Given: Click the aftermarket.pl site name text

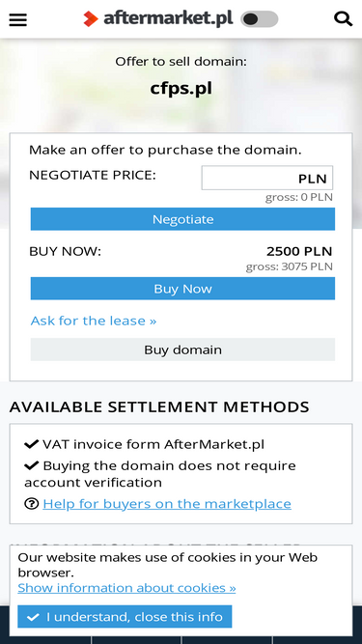Looking at the screenshot, I should tap(168, 18).
